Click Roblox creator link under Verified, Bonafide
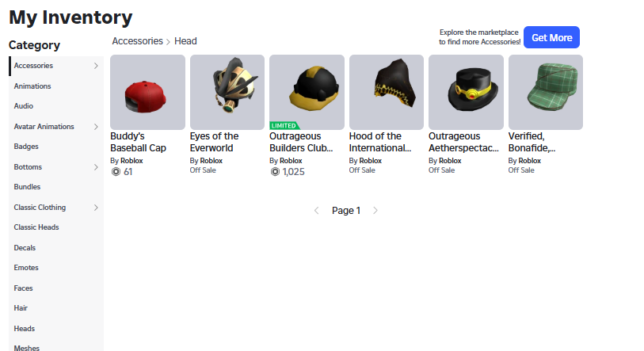The width and height of the screenshot is (644, 351). [x=530, y=161]
